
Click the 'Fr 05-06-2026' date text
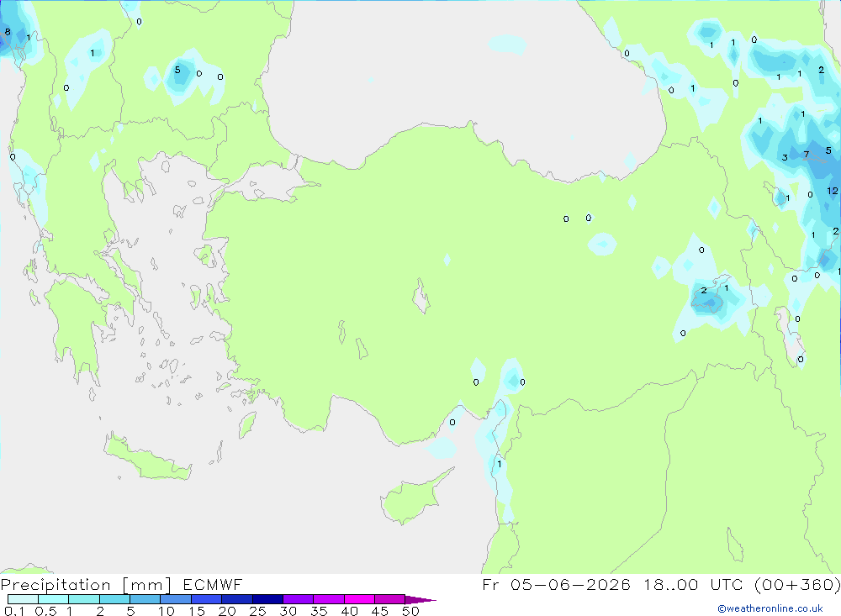point(556,584)
